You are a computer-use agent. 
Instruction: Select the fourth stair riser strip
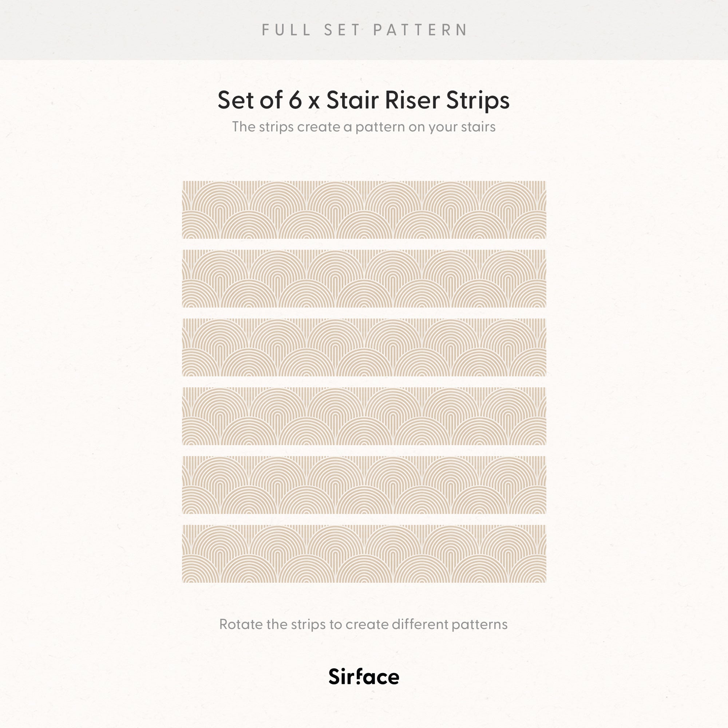coord(364,416)
